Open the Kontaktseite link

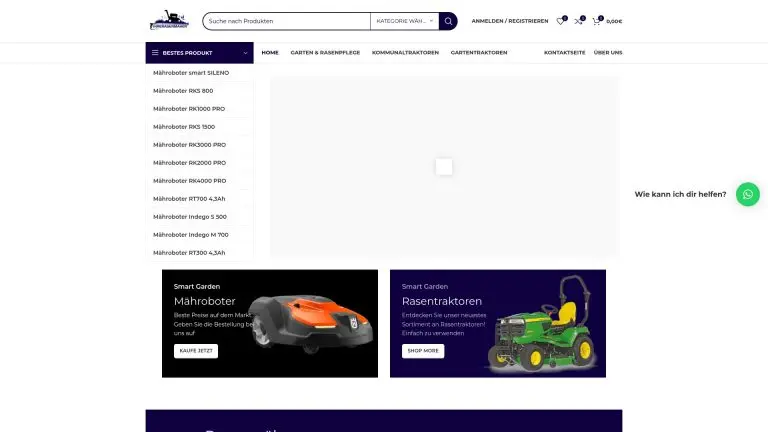pos(564,52)
